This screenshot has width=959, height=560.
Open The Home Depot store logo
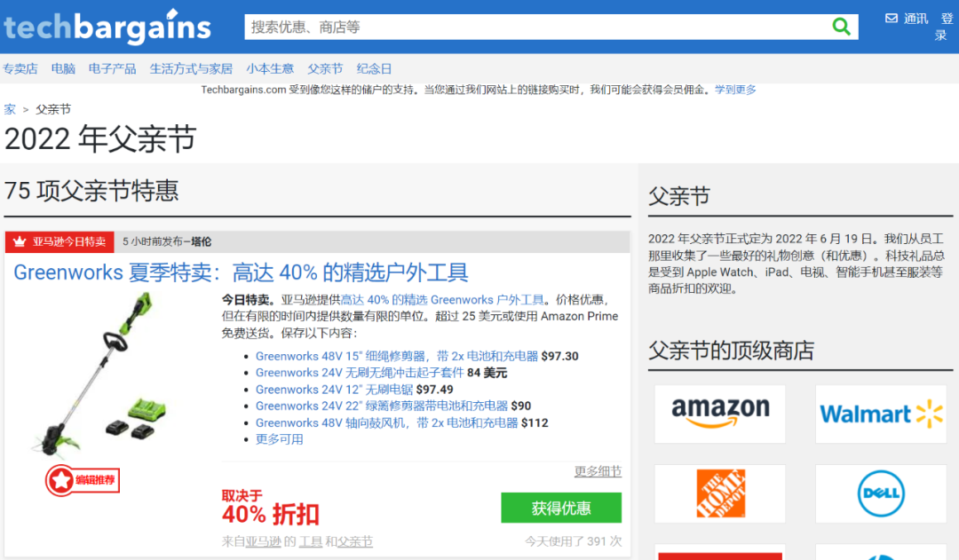(x=719, y=493)
